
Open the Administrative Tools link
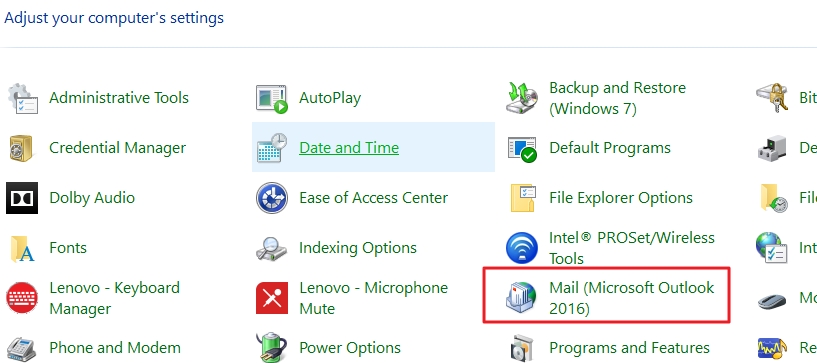pyautogui.click(x=119, y=98)
